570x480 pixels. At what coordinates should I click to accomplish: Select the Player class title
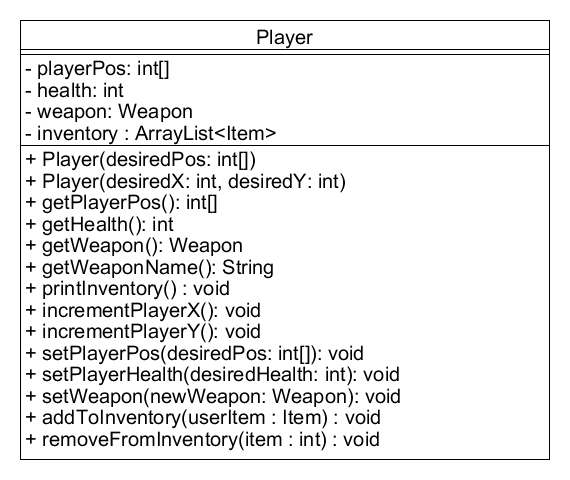(x=284, y=37)
